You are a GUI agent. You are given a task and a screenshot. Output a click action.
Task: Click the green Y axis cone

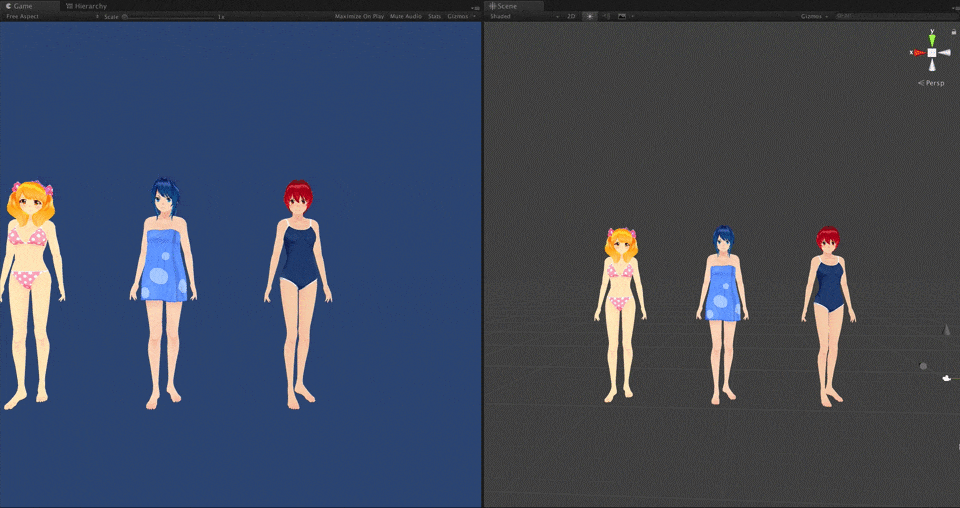tap(932, 39)
